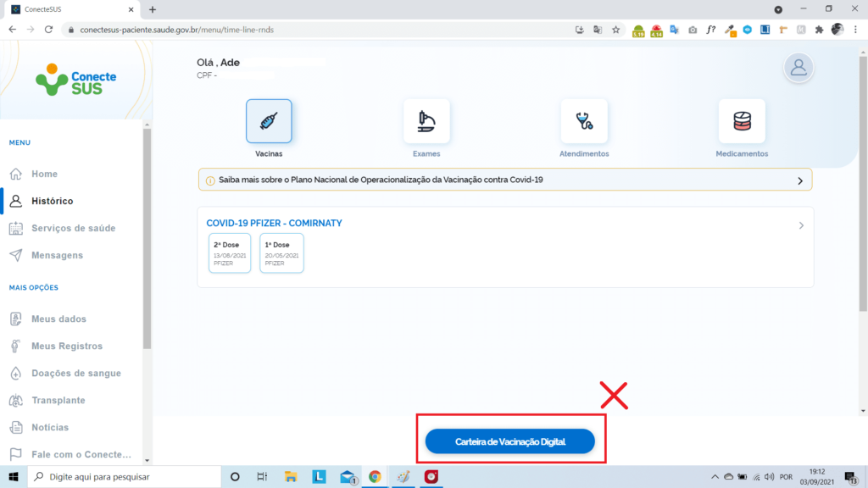Open Mensagens in the sidebar
Viewport: 868px width, 488px height.
(x=57, y=255)
